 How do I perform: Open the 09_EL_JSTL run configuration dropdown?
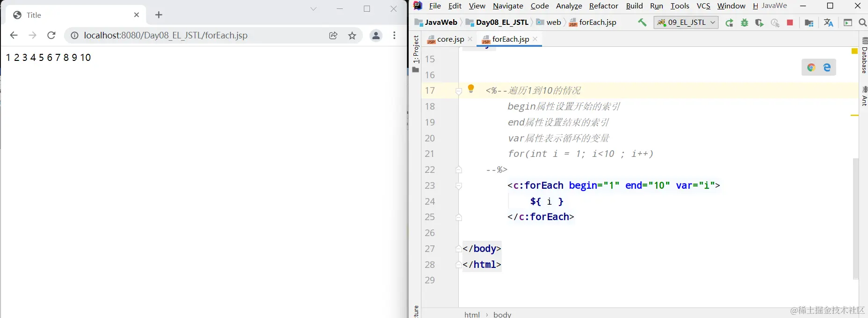(x=686, y=22)
